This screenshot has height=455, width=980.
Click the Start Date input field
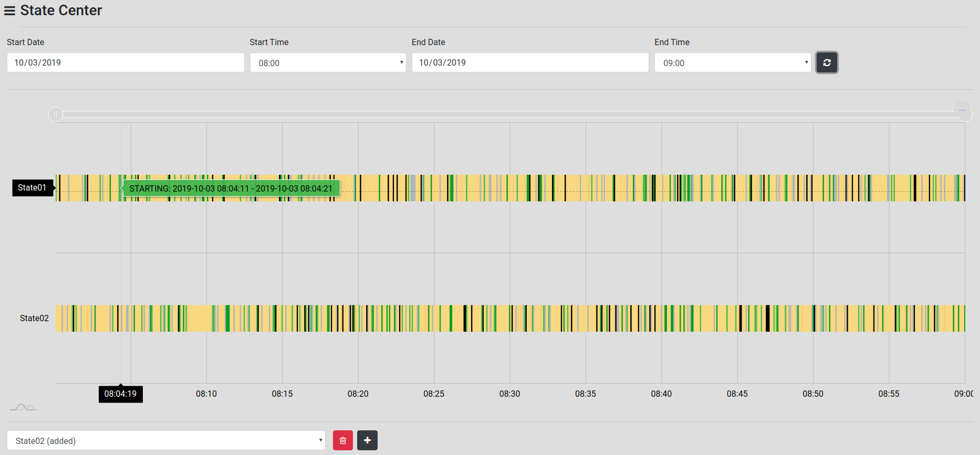[126, 63]
